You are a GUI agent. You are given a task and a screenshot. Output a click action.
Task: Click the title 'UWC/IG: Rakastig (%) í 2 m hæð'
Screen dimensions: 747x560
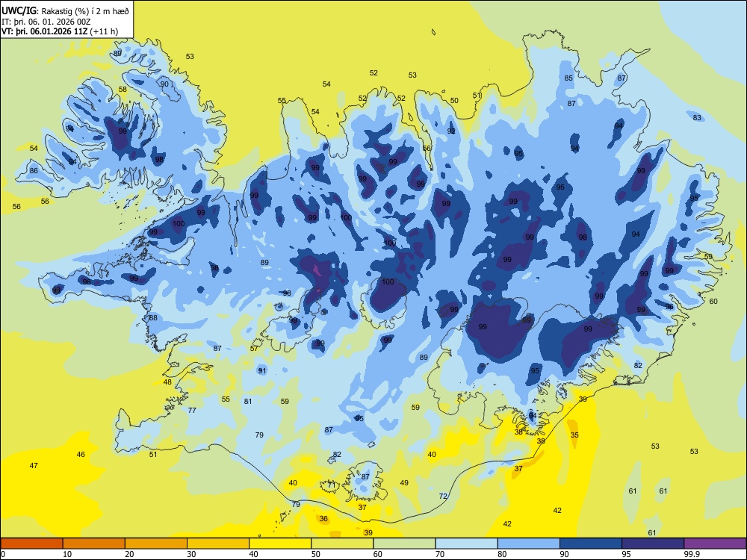(x=65, y=10)
